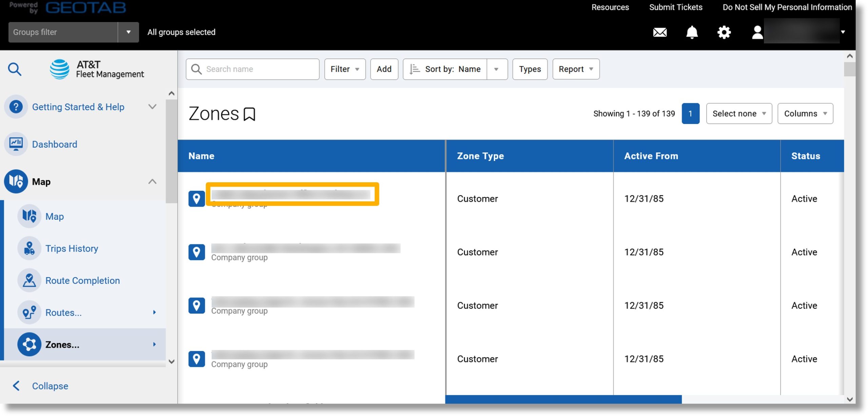This screenshot has width=868, height=416.
Task: Open the Filter dropdown
Action: coord(344,68)
